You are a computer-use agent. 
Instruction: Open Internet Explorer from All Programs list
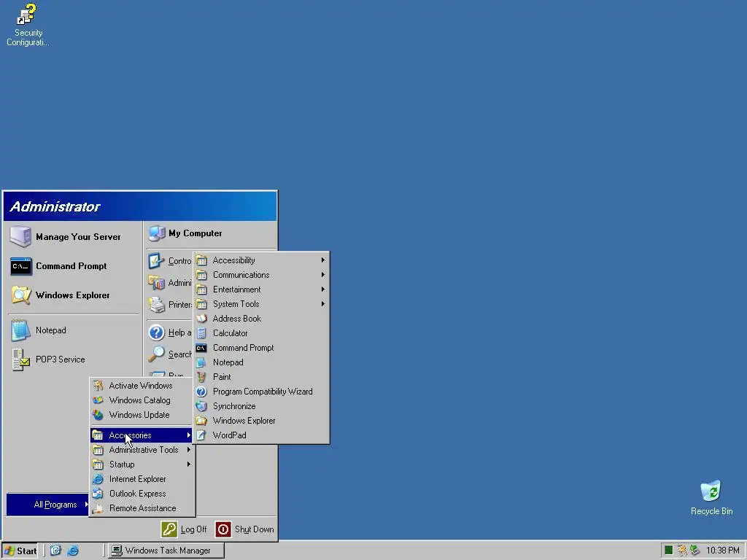coord(142,479)
